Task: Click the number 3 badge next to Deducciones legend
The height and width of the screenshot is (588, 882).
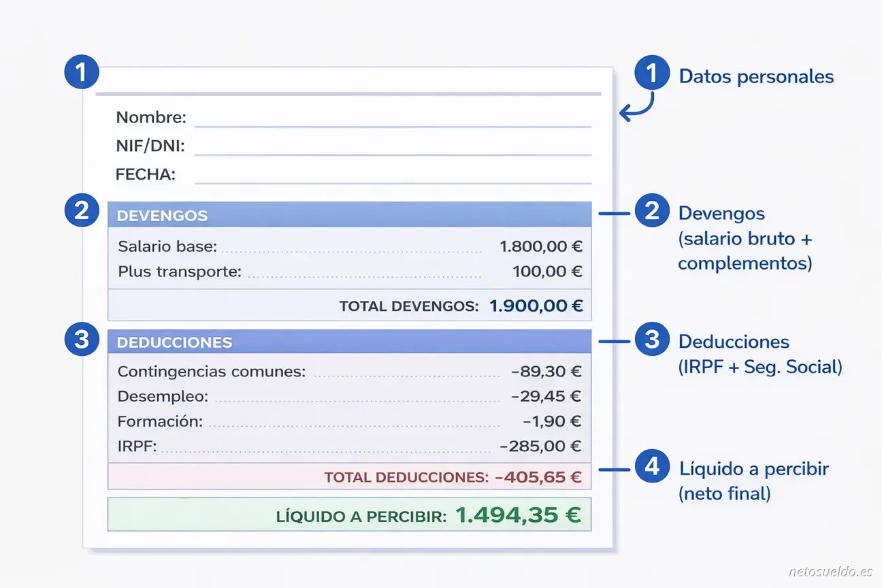Action: pos(651,341)
